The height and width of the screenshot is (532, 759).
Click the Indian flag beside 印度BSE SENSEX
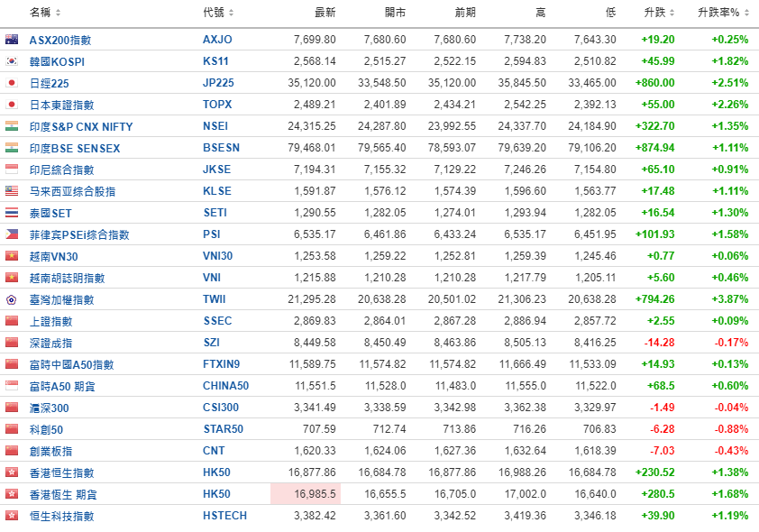12,148
